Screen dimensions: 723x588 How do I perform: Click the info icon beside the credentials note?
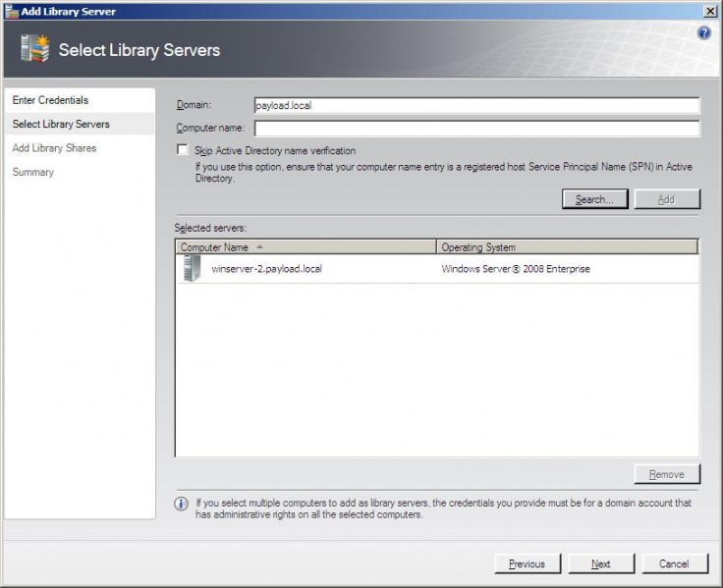[x=182, y=504]
